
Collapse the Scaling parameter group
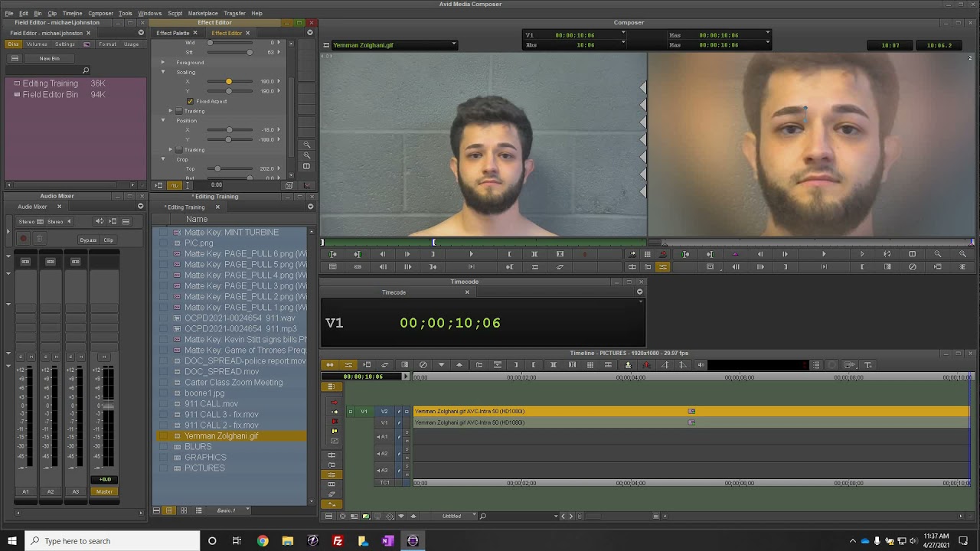(163, 72)
